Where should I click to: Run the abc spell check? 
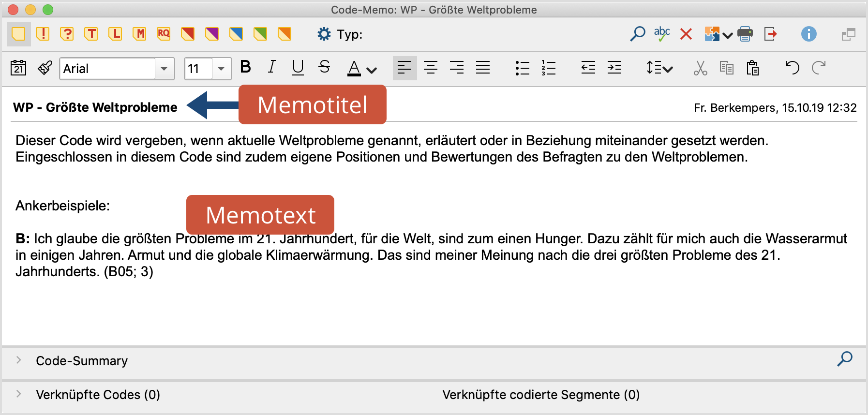point(661,34)
